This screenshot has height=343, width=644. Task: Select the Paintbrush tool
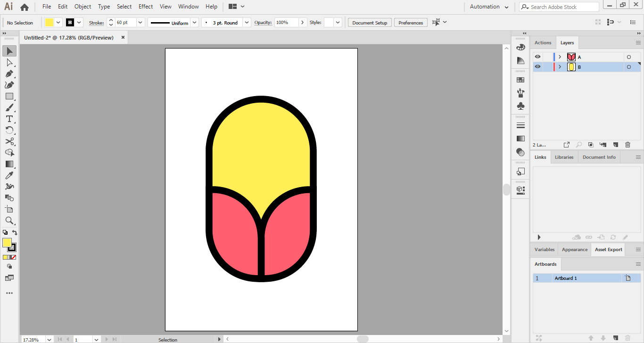click(x=9, y=107)
